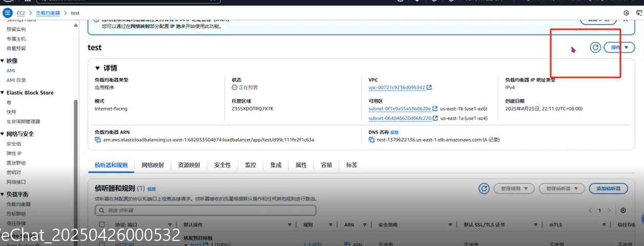Switch to 标签 tab
This screenshot has width=644, height=246.
[x=352, y=165]
